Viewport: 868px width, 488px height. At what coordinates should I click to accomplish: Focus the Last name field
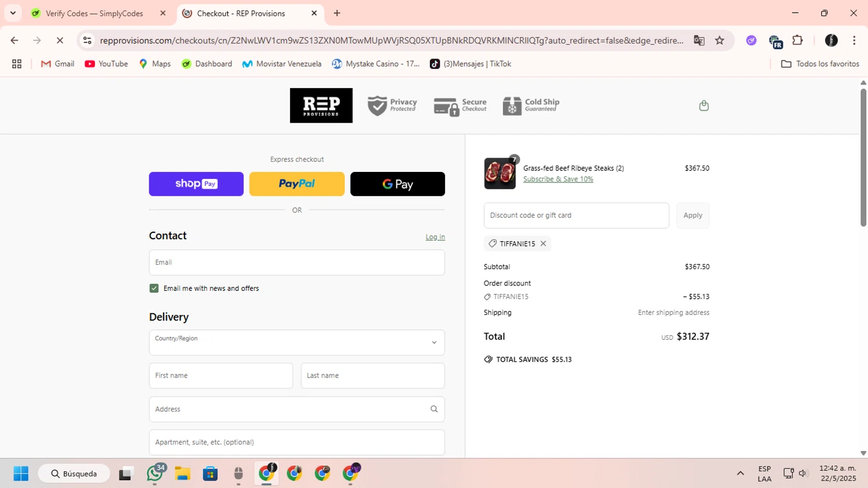(373, 376)
